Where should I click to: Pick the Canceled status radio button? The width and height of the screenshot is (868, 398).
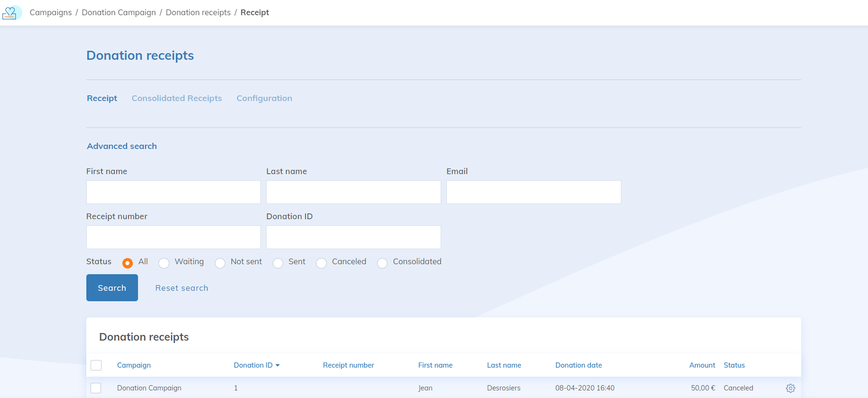tap(322, 263)
